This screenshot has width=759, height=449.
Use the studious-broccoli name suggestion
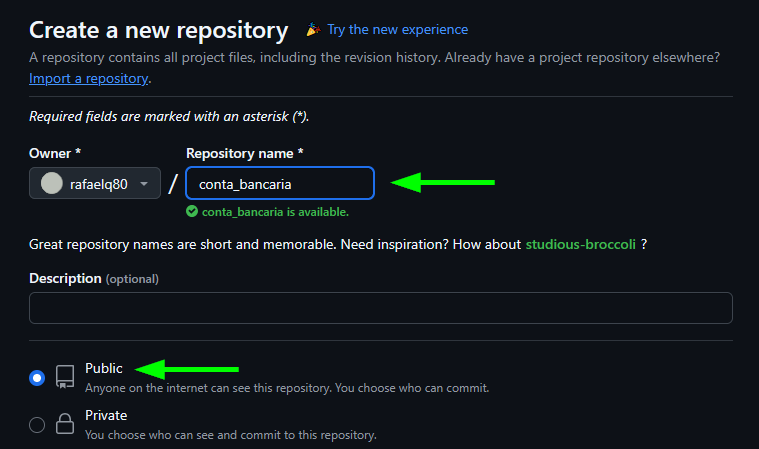581,244
